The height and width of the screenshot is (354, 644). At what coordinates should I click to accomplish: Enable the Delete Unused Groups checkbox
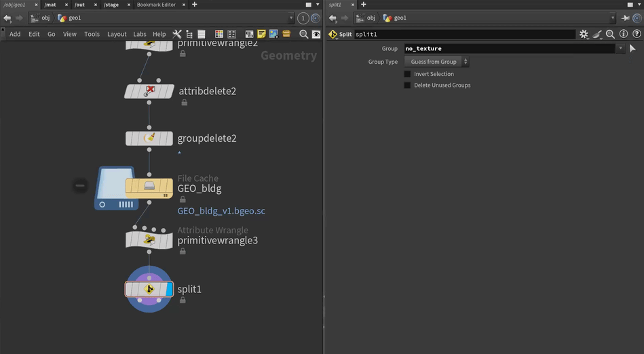point(407,85)
